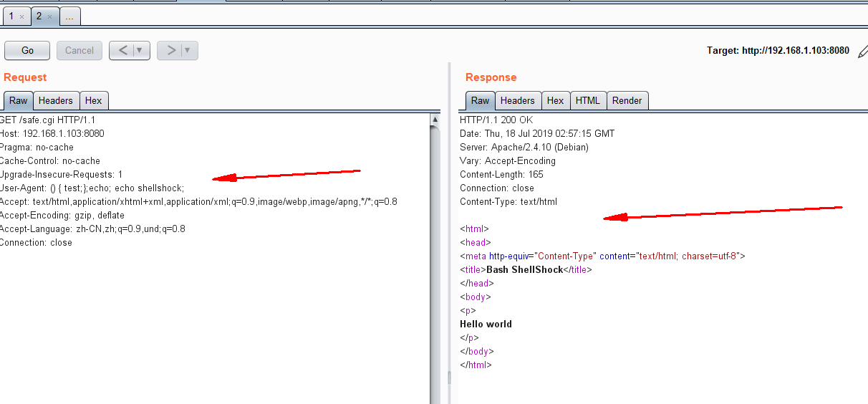This screenshot has width=868, height=404.
Task: Click the Cache-Control: no-cache line
Action: coord(50,161)
